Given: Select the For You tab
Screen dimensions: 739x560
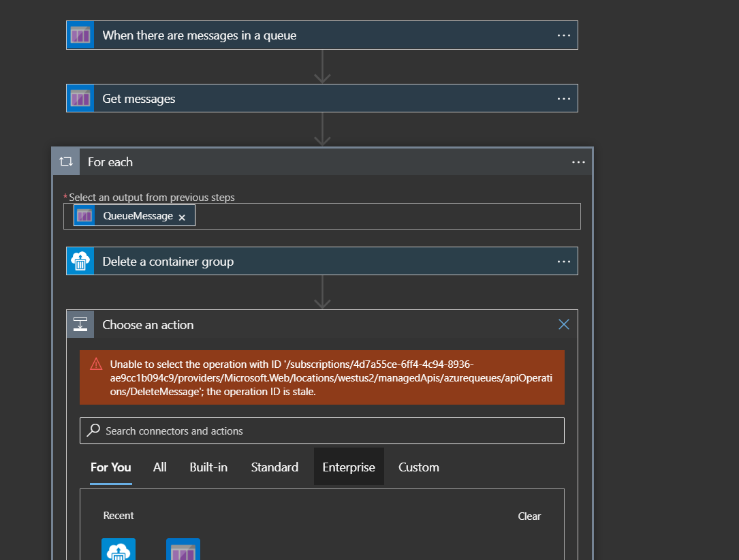Looking at the screenshot, I should tap(111, 467).
